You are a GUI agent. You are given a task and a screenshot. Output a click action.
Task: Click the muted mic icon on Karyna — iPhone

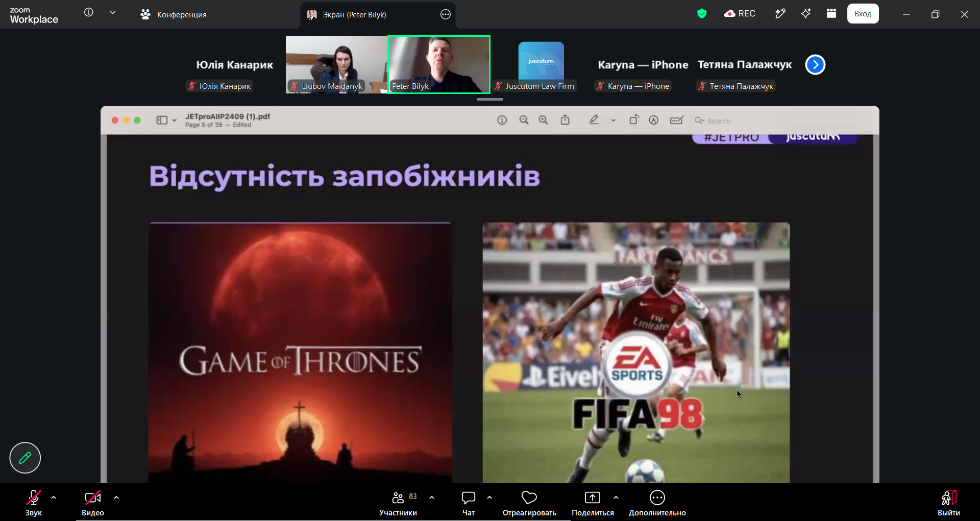coord(600,86)
